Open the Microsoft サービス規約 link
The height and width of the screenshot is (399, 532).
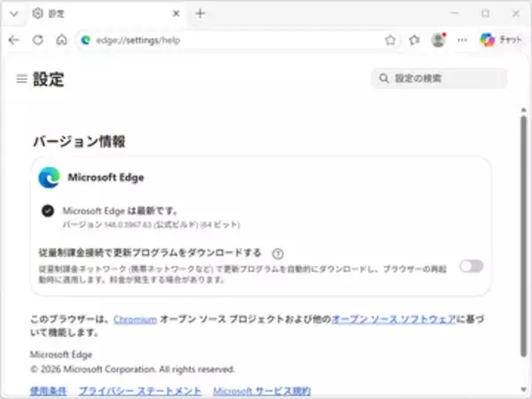(262, 391)
